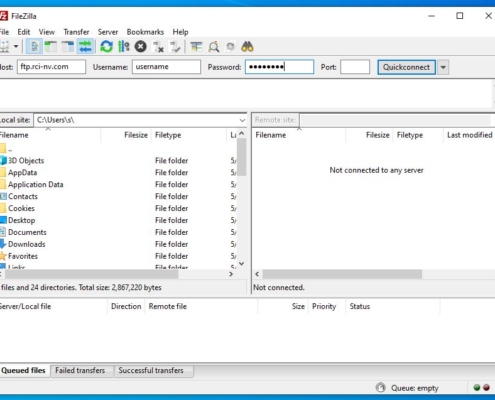
Task: Click the Password input field
Action: (280, 67)
